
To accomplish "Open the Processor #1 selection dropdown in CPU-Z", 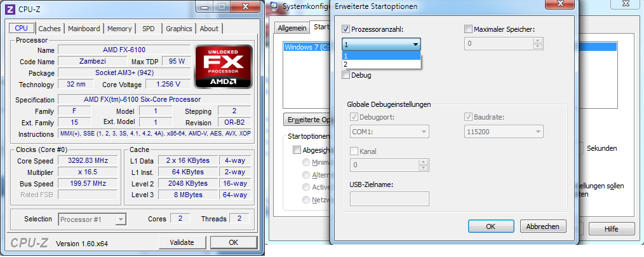I will (92, 219).
